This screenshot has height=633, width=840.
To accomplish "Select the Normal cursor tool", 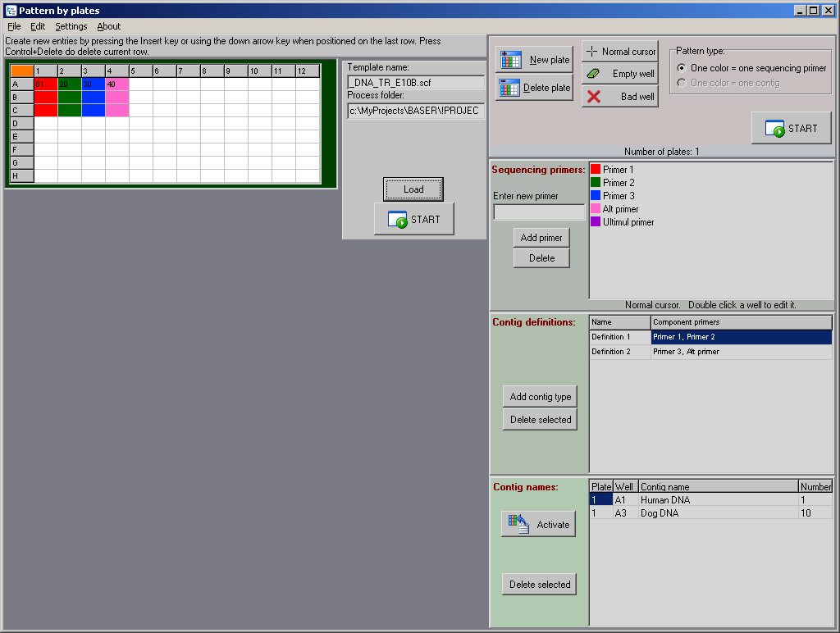I will click(619, 52).
